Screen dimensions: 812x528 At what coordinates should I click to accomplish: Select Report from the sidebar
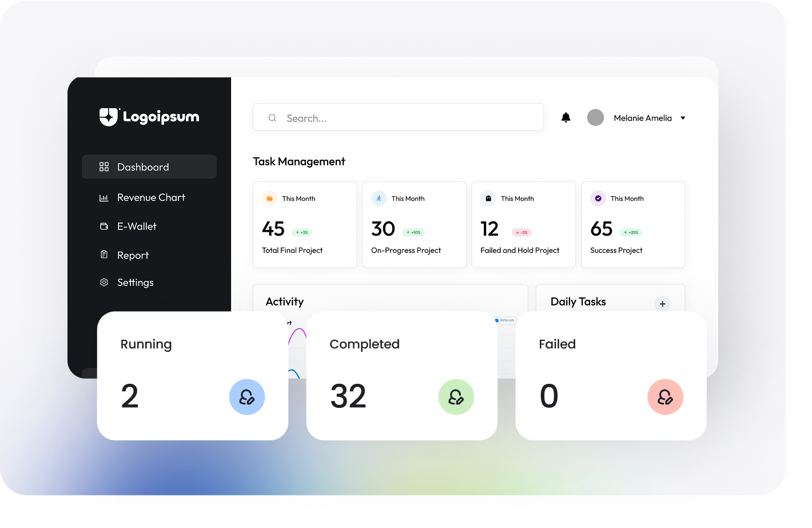click(x=133, y=255)
